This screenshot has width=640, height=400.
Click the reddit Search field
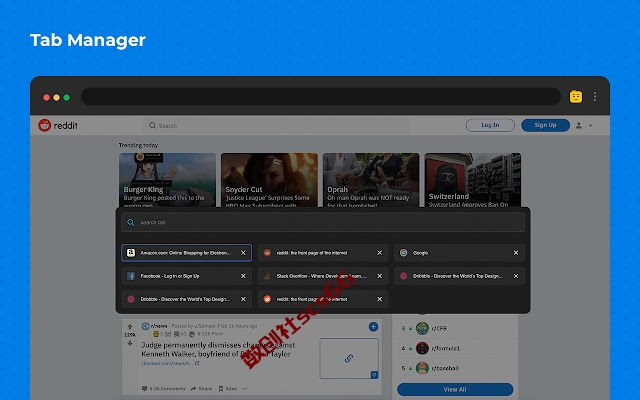[x=276, y=125]
